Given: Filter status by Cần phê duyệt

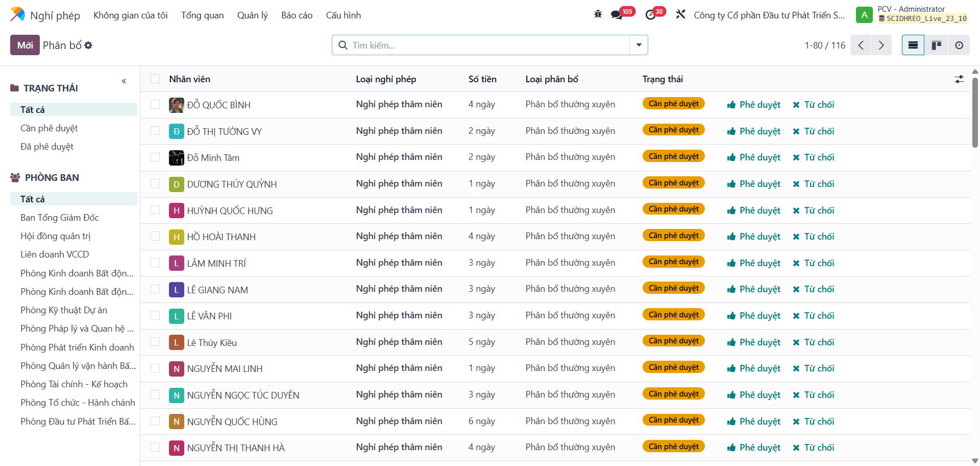Looking at the screenshot, I should tap(49, 128).
